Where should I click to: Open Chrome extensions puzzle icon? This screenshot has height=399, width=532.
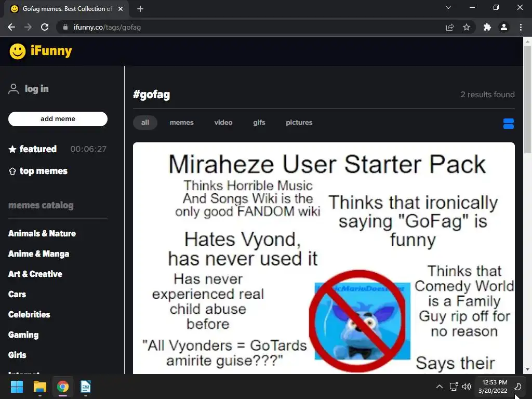point(487,27)
